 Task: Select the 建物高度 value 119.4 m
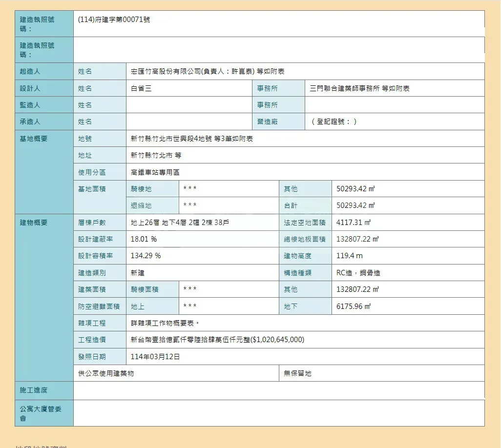click(350, 256)
